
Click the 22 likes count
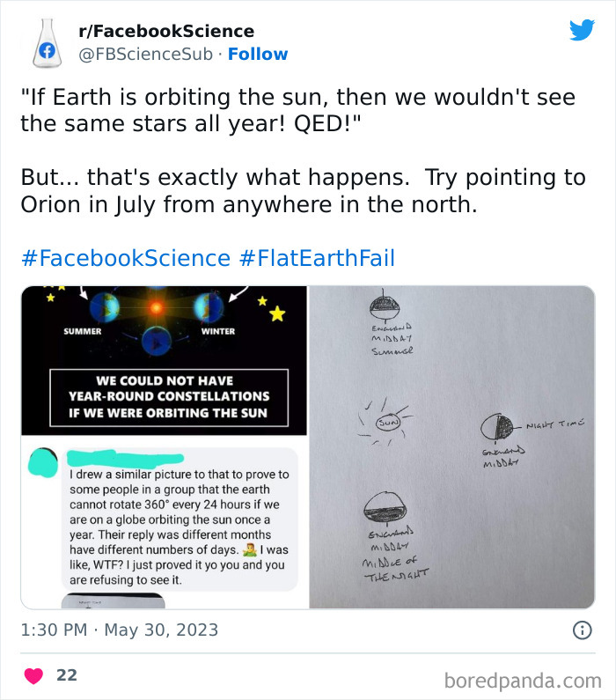(x=67, y=675)
